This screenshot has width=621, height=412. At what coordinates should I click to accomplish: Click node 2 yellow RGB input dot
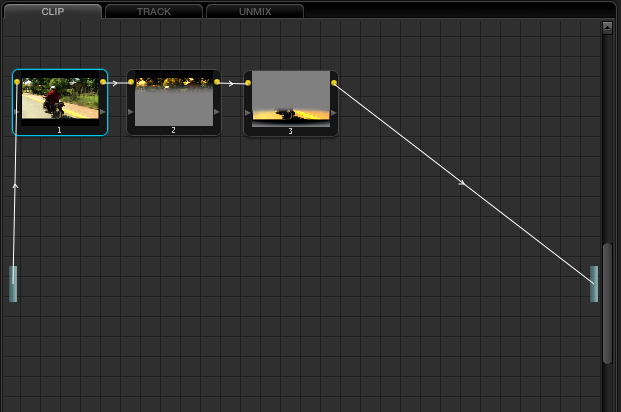[x=131, y=82]
